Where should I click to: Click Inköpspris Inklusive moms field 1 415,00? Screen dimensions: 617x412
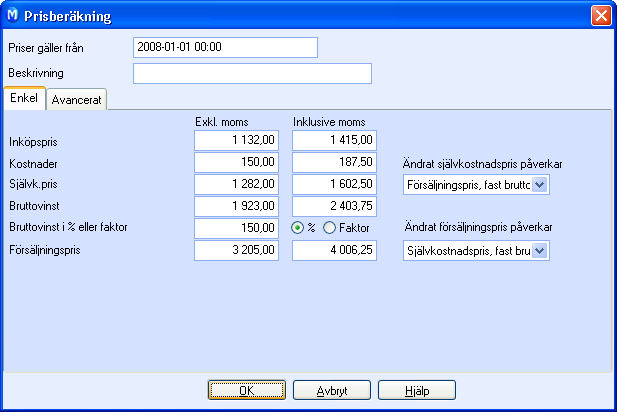[334, 140]
